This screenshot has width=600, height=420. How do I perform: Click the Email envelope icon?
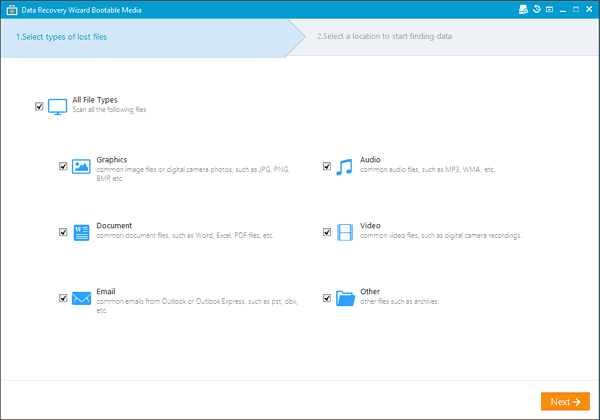81,298
